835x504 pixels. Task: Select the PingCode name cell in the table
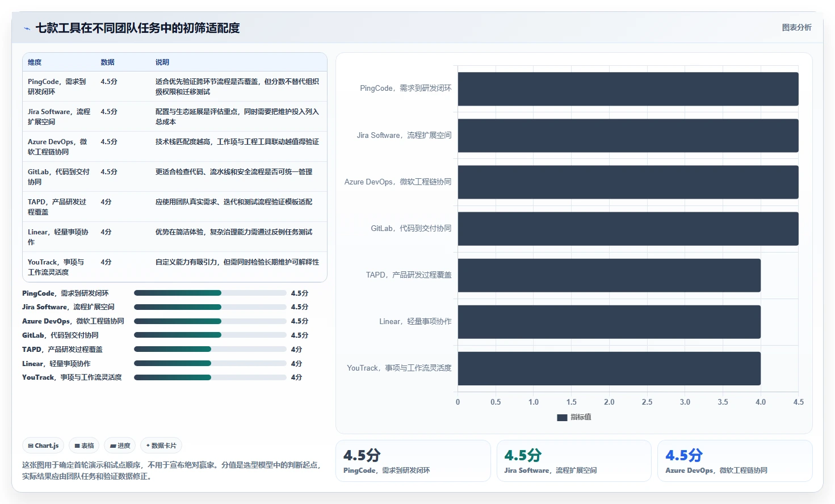point(59,86)
